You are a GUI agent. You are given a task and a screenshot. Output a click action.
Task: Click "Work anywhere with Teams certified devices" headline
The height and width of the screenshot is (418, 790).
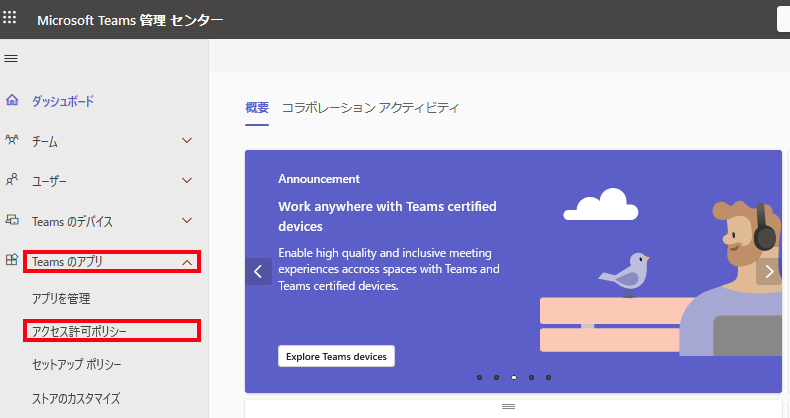click(387, 216)
